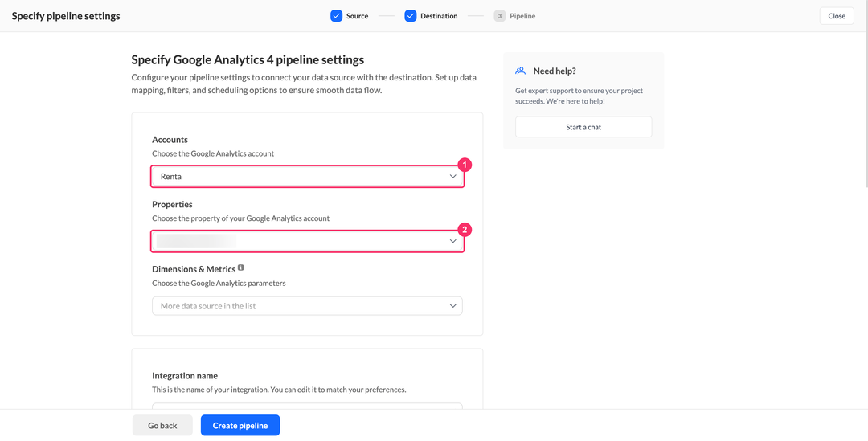Click the Destination step checkmark icon
The height and width of the screenshot is (441, 868).
tap(410, 16)
